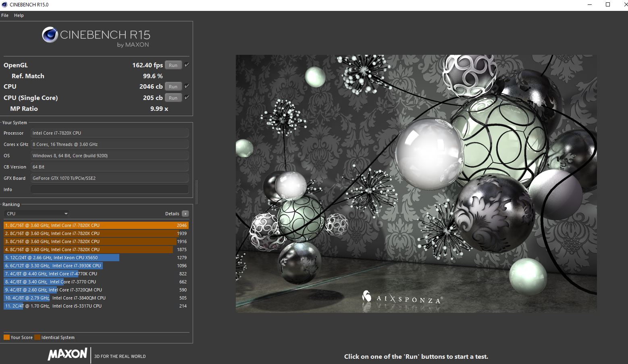628x364 pixels.
Task: Click the Cores x GHz field
Action: coord(110,144)
